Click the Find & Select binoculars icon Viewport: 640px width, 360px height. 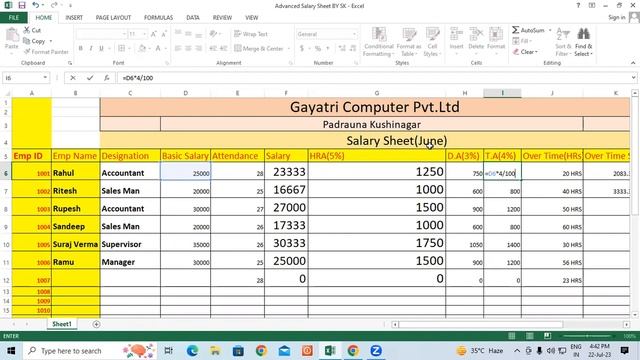click(583, 34)
